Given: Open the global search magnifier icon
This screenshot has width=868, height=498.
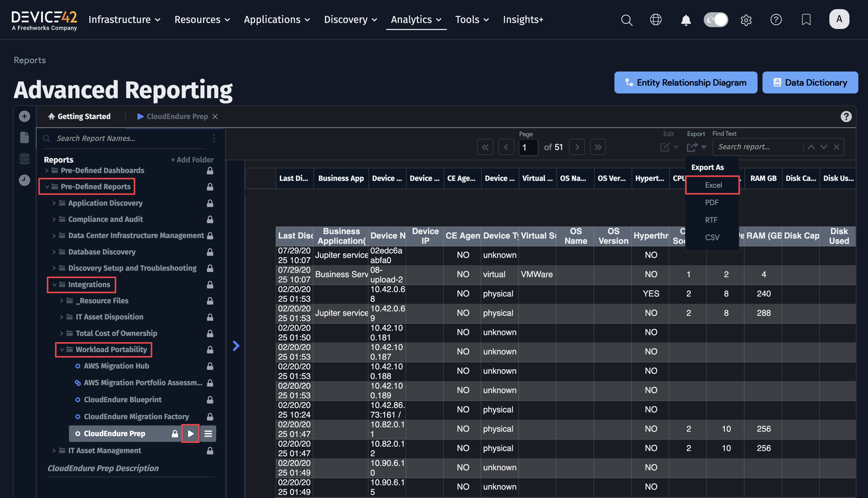Looking at the screenshot, I should point(626,20).
